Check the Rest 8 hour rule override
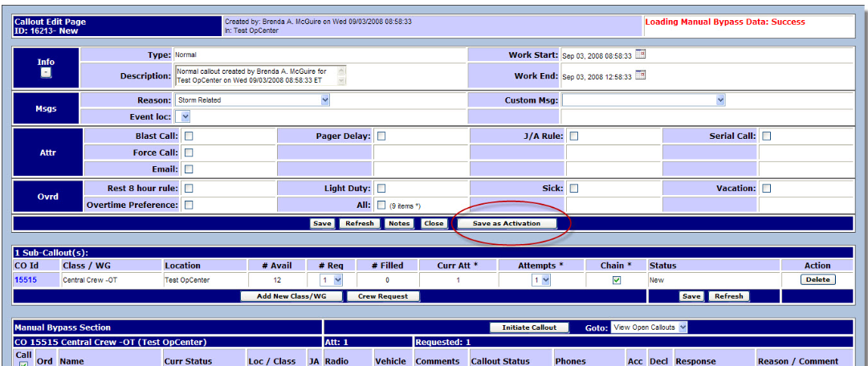Screen dimensions: 868x366 189,189
